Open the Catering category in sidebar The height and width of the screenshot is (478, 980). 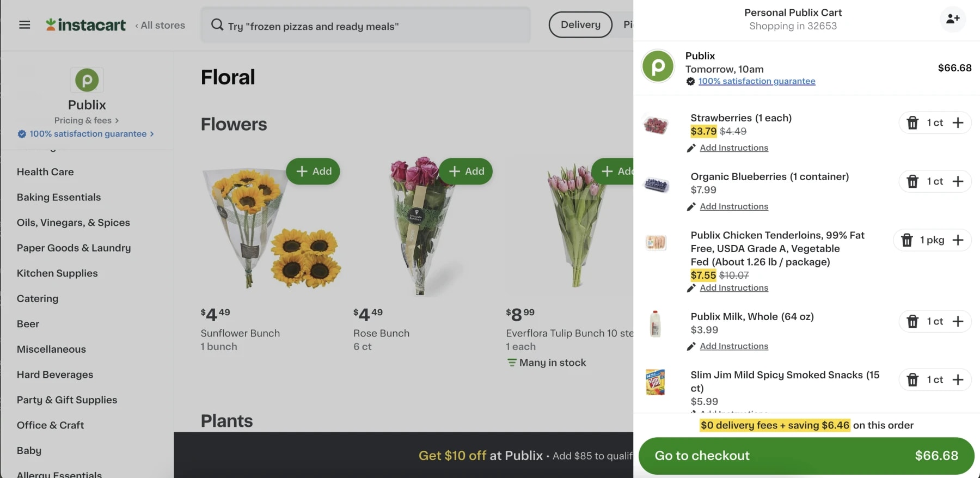click(37, 298)
